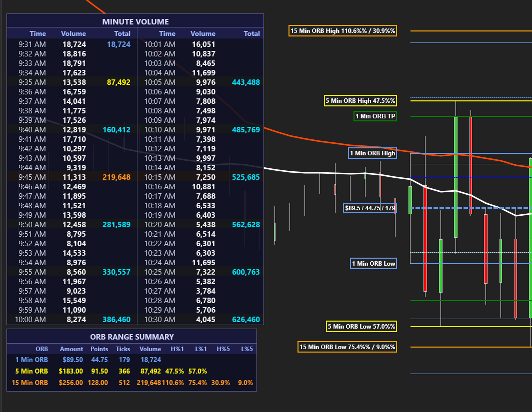
Task: Select the 562,628 total value
Action: [x=246, y=225]
